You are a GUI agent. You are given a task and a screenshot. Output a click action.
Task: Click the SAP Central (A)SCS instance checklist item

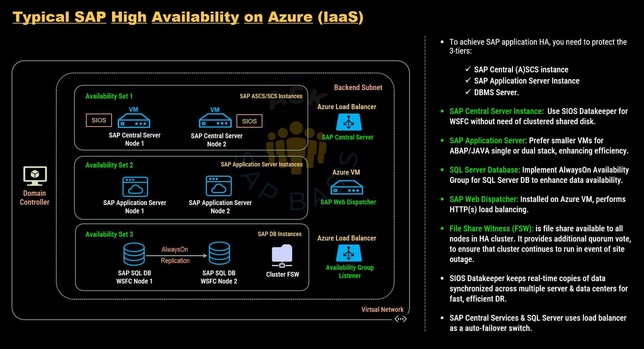pyautogui.click(x=521, y=70)
